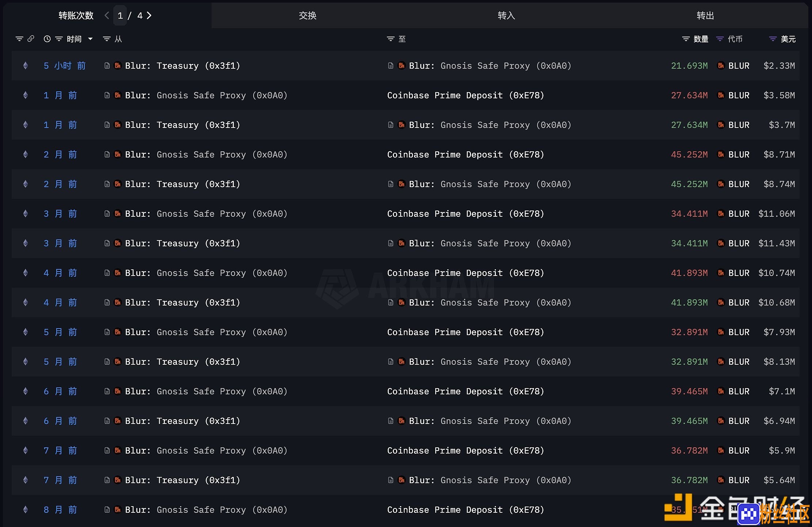Viewport: 812px width, 527px height.
Task: Edit the page number field showing 1
Action: [120, 15]
